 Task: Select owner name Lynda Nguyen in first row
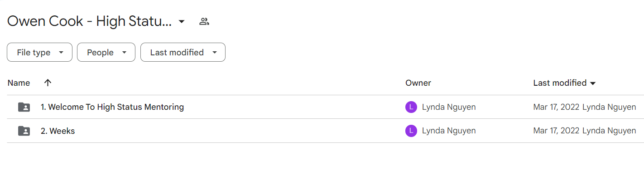click(449, 107)
